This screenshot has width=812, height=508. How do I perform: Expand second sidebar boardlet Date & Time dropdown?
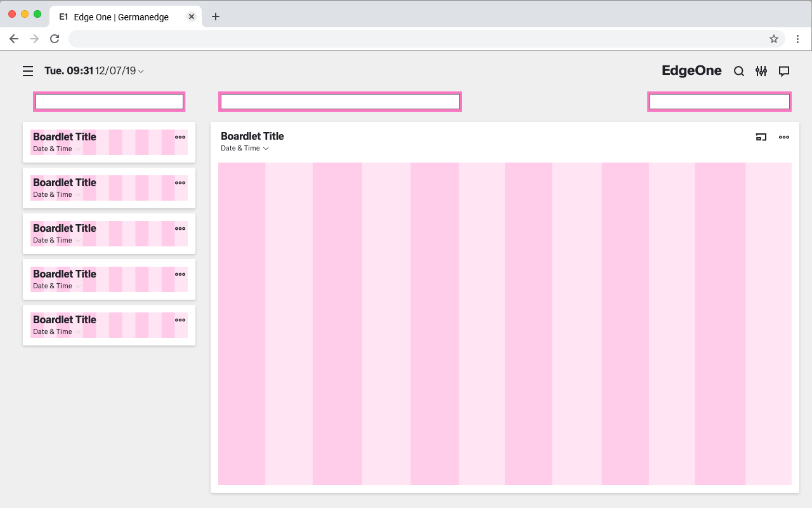[78, 195]
